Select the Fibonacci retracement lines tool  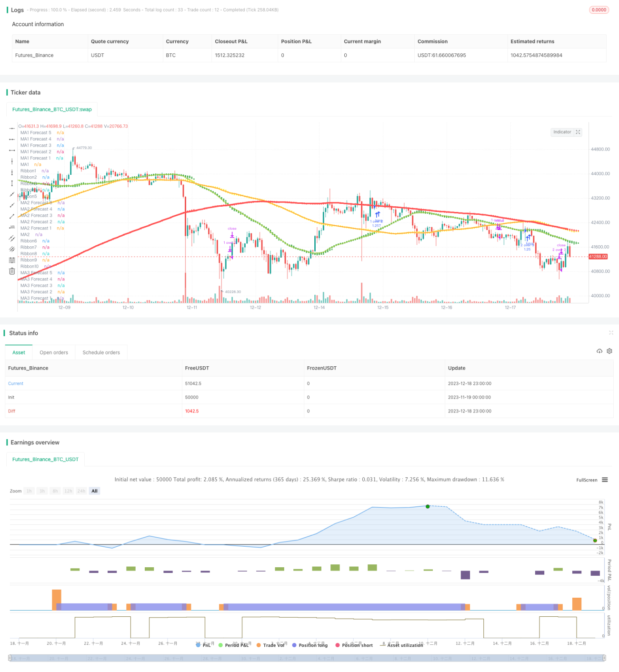coord(12,260)
